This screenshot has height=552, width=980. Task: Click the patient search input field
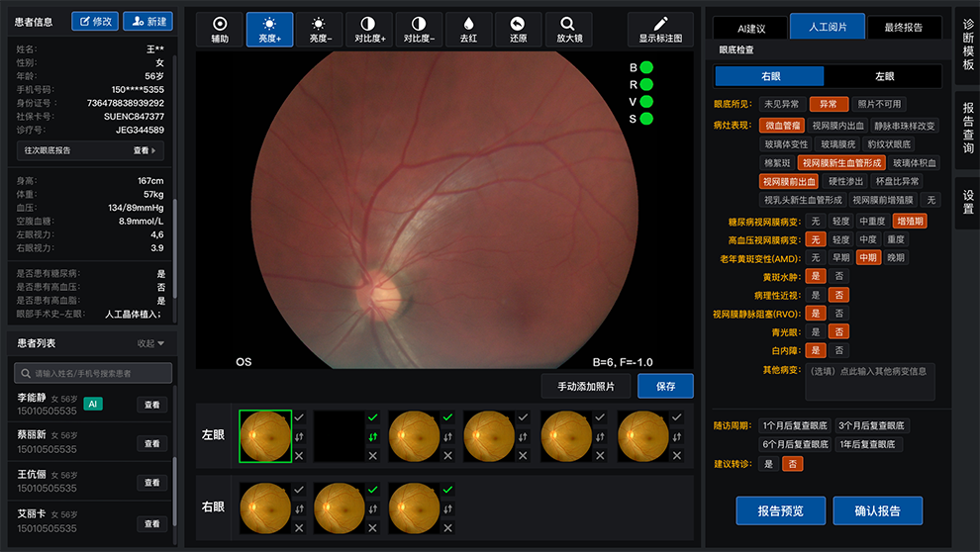[93, 373]
